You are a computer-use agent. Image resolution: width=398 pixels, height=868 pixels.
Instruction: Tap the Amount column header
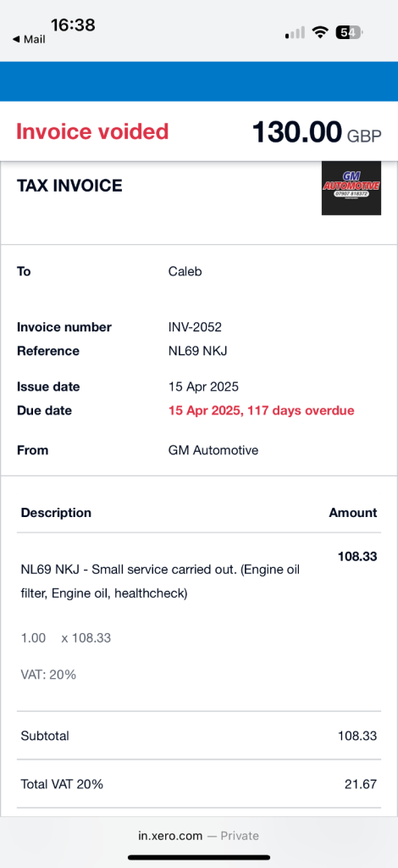352,513
